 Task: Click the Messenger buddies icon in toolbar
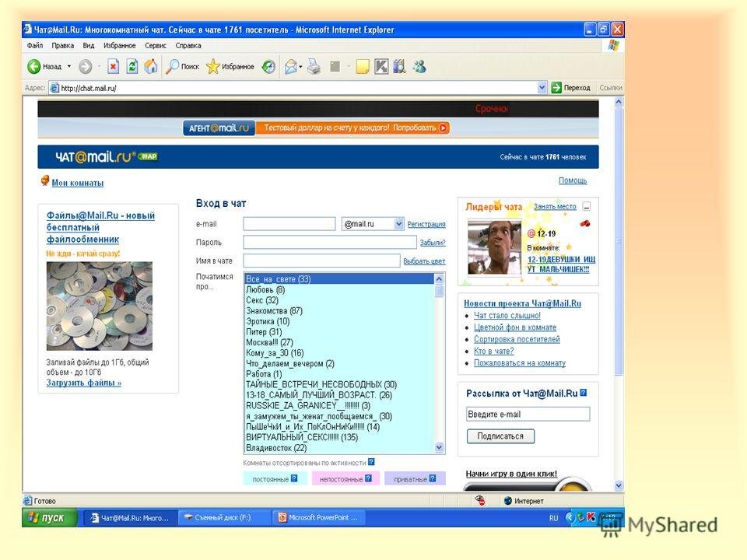pos(419,67)
